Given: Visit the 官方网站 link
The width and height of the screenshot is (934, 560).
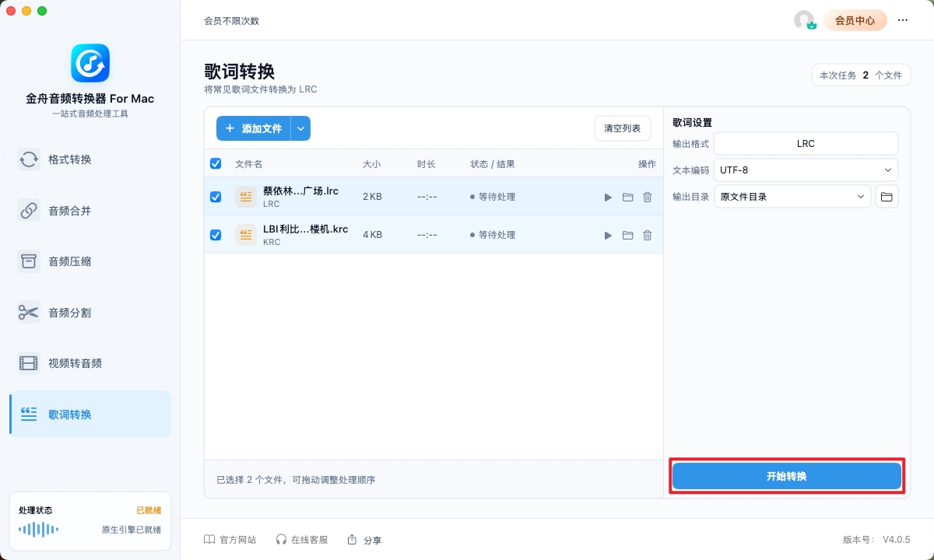Looking at the screenshot, I should tap(230, 540).
